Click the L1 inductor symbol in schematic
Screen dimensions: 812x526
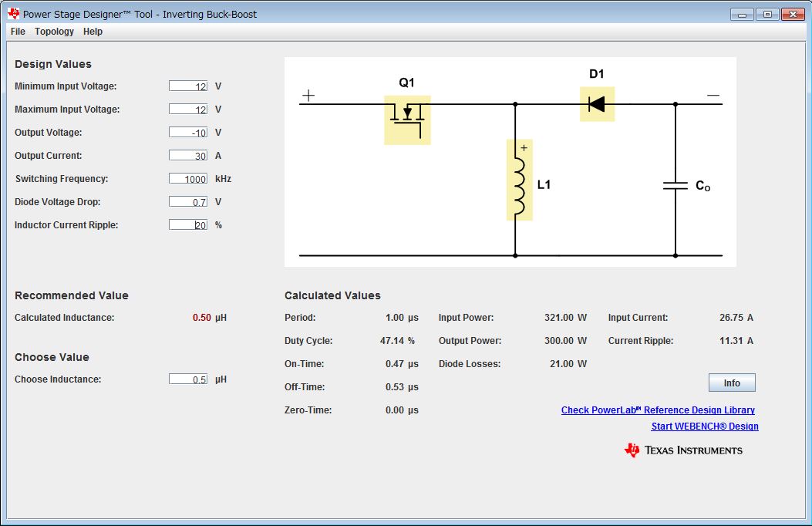519,180
